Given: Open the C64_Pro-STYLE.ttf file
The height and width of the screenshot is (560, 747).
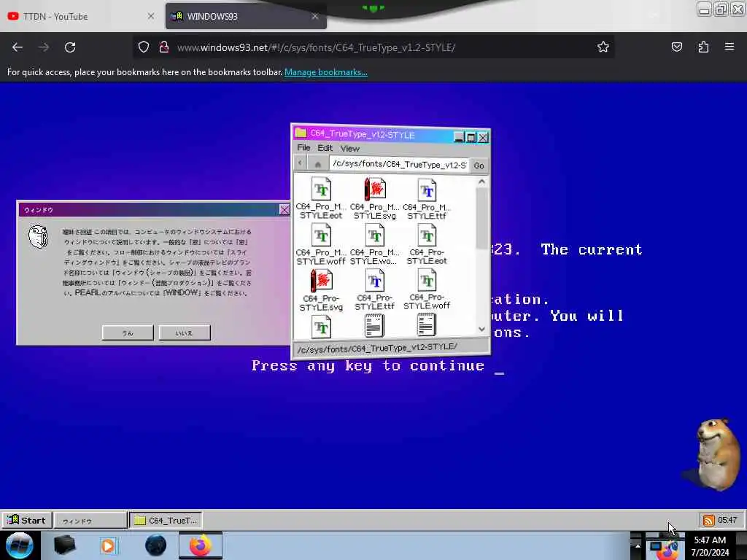Looking at the screenshot, I should click(374, 290).
